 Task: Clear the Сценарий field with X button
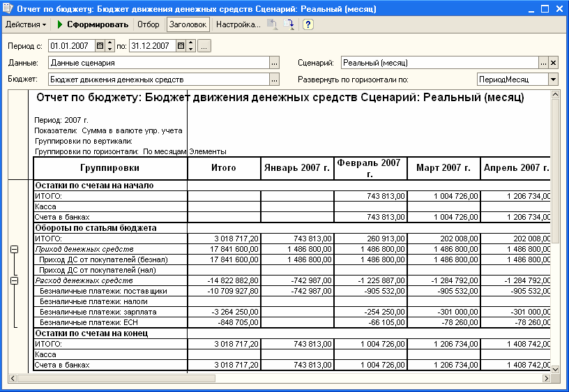coord(553,63)
